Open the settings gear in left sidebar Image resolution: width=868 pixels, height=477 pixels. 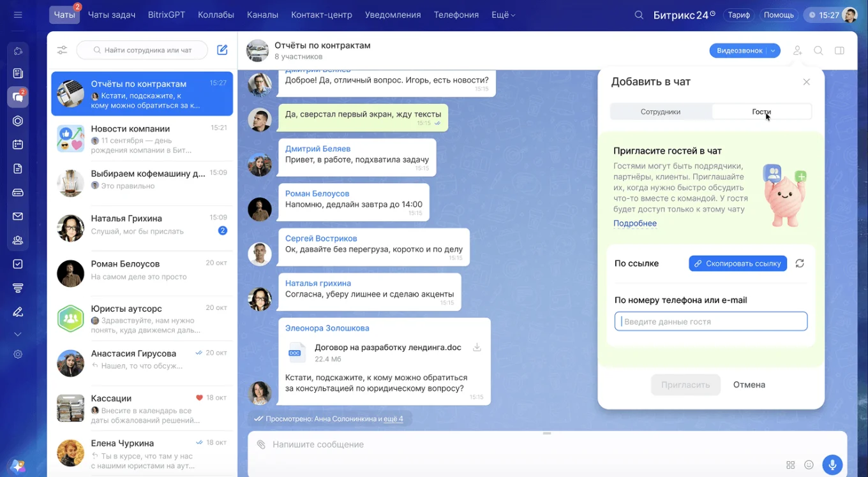click(x=18, y=355)
